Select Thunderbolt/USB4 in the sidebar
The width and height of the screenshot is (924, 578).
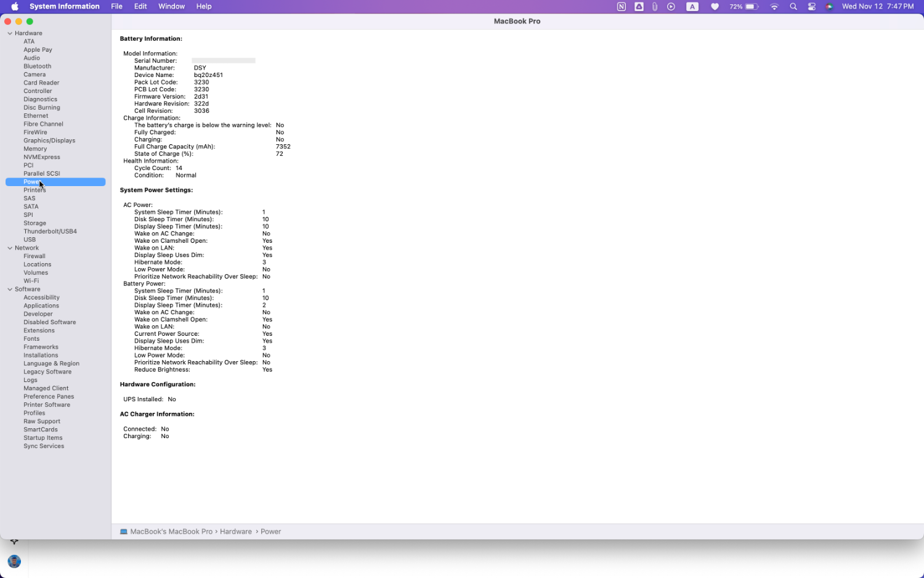click(x=50, y=232)
